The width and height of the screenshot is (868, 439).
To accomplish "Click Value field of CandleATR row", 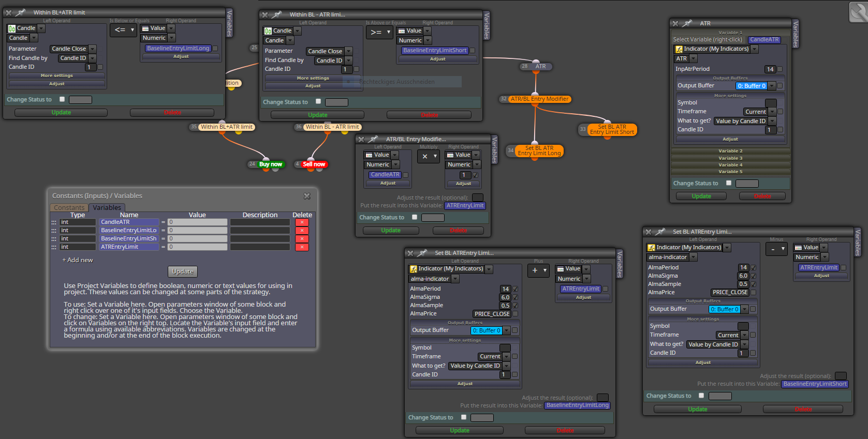I will [x=197, y=222].
